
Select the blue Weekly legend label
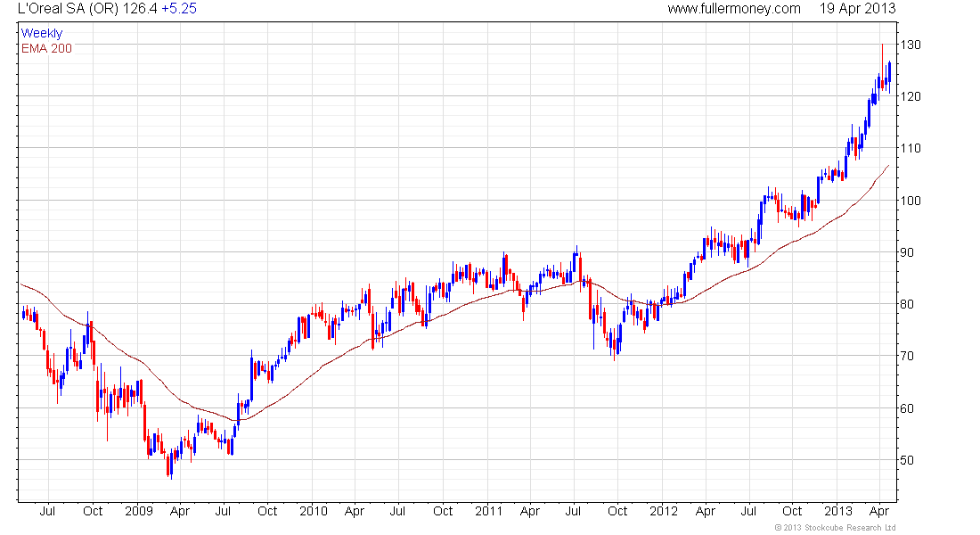[x=42, y=33]
